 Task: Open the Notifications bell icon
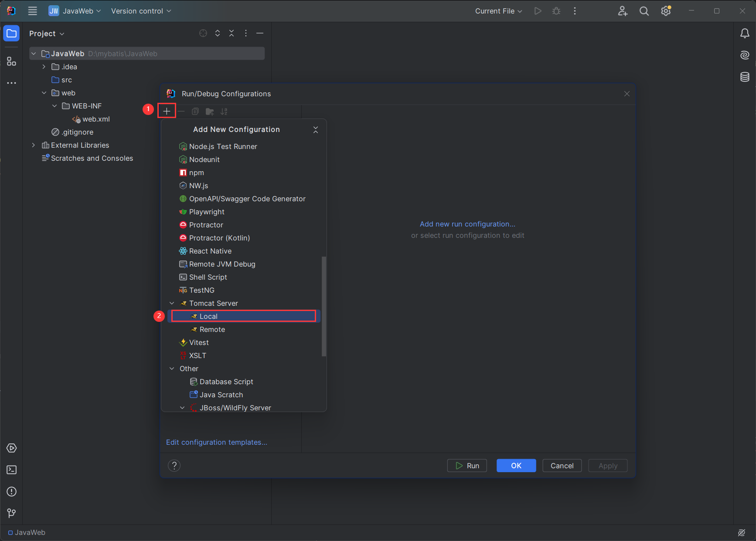pyautogui.click(x=745, y=34)
